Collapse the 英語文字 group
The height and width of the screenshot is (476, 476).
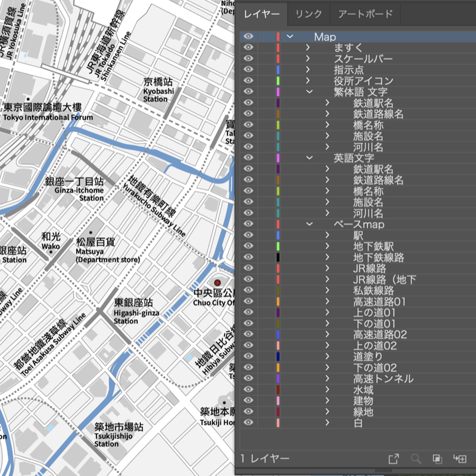tap(309, 158)
